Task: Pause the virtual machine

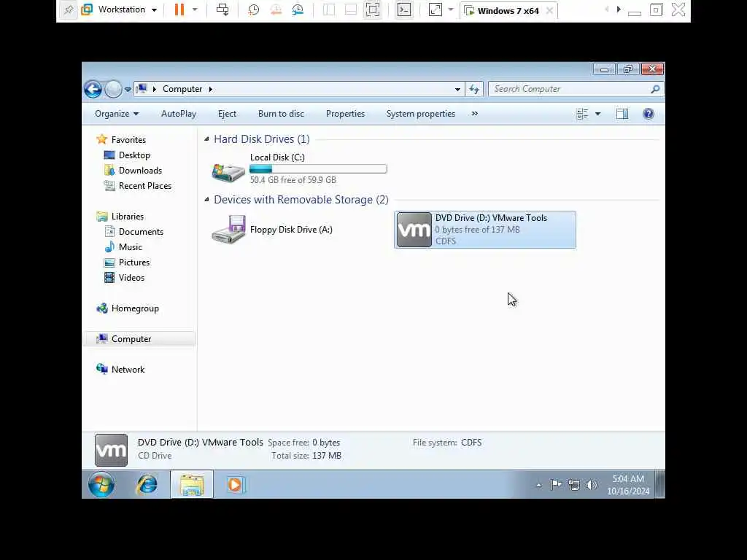Action: (179, 10)
